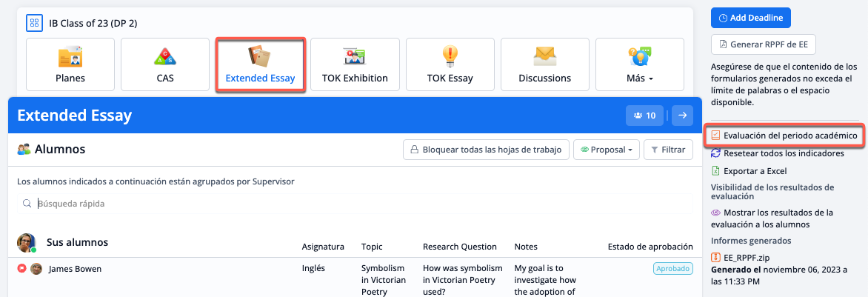
Task: Open the Planes tab
Action: pos(70,64)
